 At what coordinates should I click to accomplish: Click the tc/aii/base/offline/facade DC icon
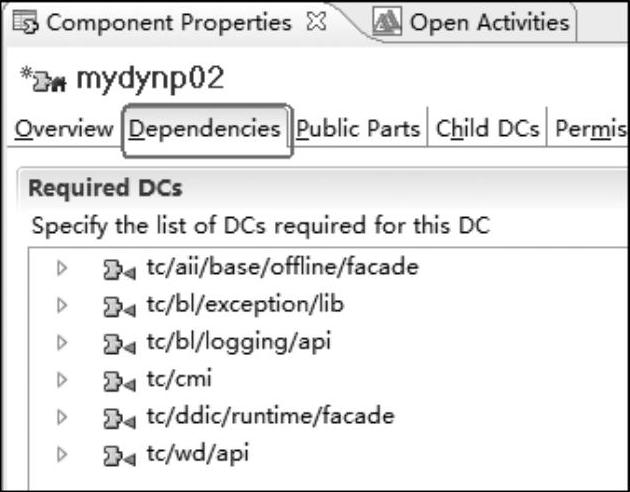coord(119,270)
